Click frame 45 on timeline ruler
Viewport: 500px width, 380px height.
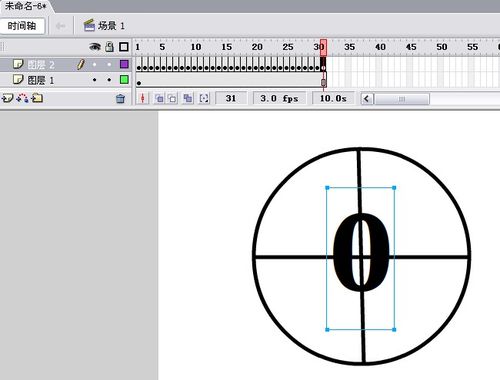pyautogui.click(x=411, y=47)
